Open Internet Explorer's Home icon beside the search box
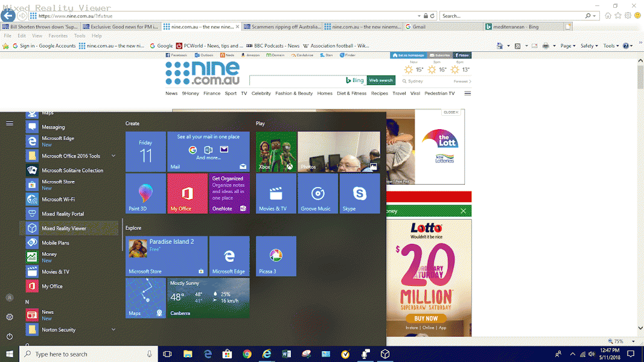Screen dimensions: 644x362 (608, 16)
